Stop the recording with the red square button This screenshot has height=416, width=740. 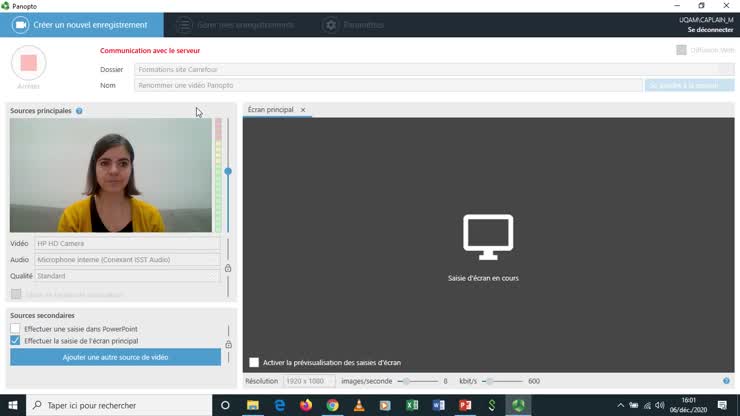pos(28,63)
